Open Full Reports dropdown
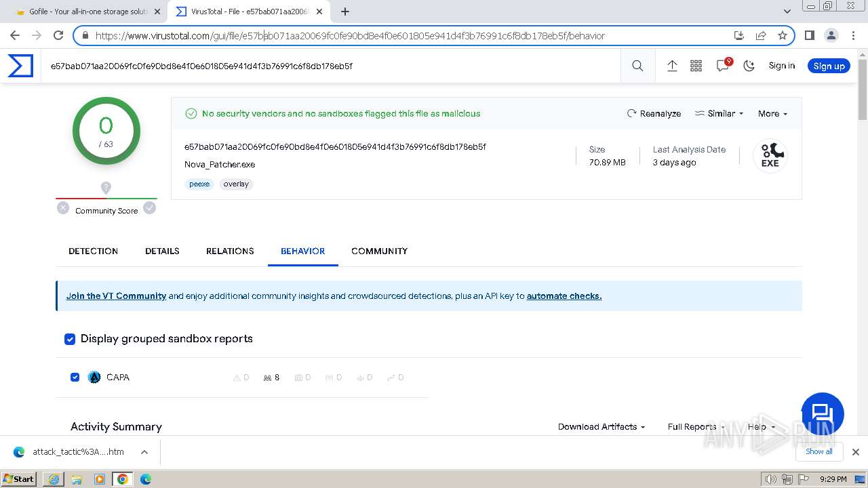 tap(696, 427)
